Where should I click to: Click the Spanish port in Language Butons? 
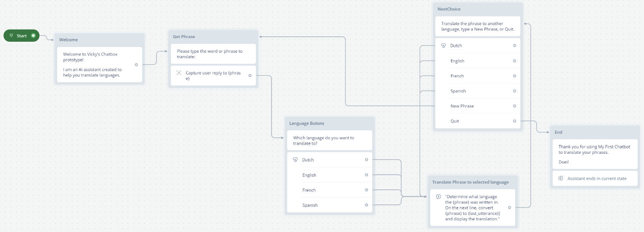(366, 205)
